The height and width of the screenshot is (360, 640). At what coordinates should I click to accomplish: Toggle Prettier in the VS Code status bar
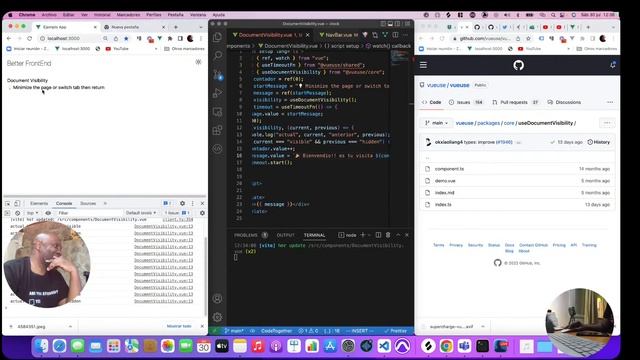[396, 331]
